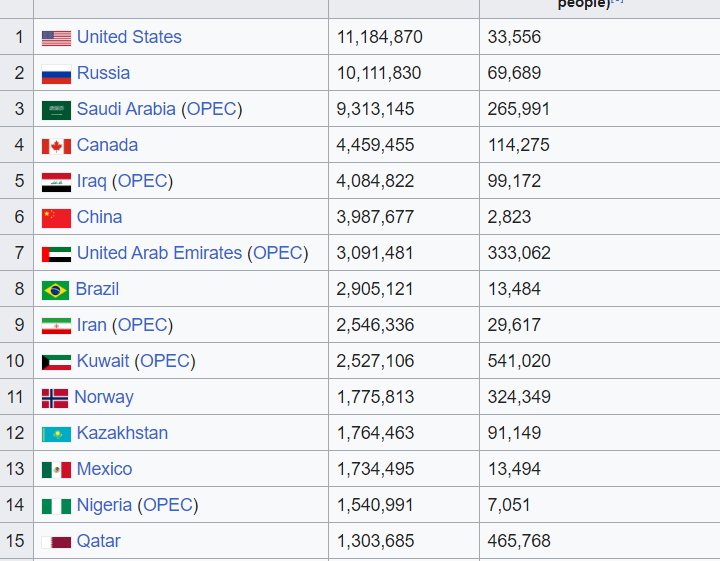Click the Iraq flag icon
Image resolution: width=720 pixels, height=561 pixels.
[x=56, y=182]
